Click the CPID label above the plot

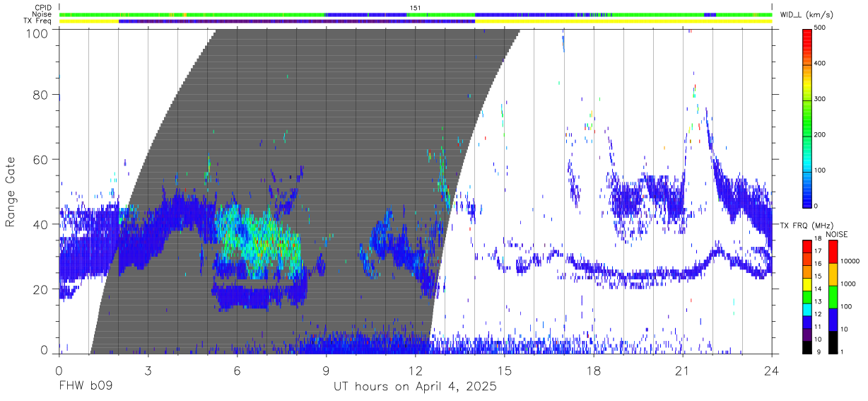[42, 8]
